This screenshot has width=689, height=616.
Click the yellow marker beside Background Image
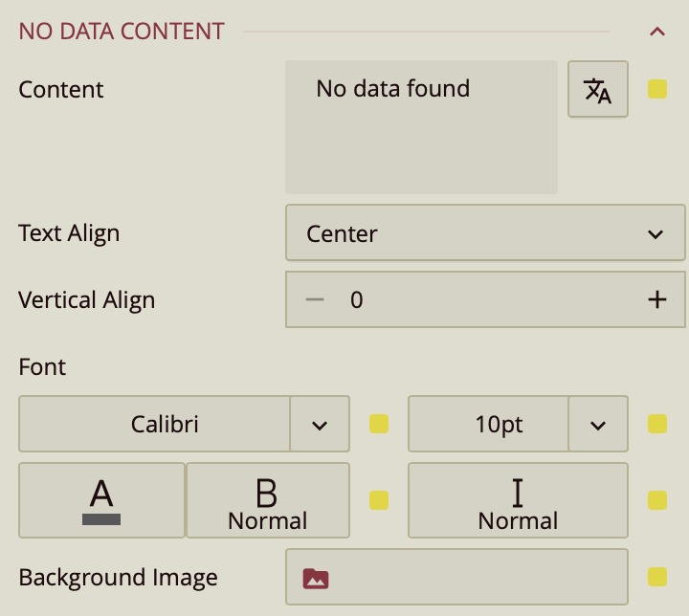click(657, 576)
